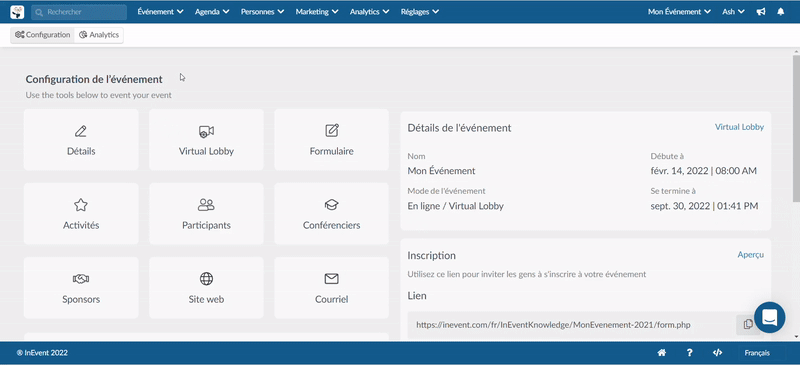The image size is (800, 365).
Task: Click the megaphone announcements icon
Action: (x=761, y=12)
